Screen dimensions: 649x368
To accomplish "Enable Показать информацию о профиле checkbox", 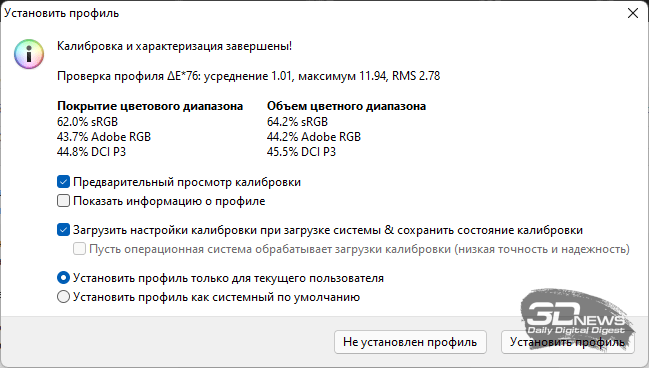I will [x=63, y=201].
